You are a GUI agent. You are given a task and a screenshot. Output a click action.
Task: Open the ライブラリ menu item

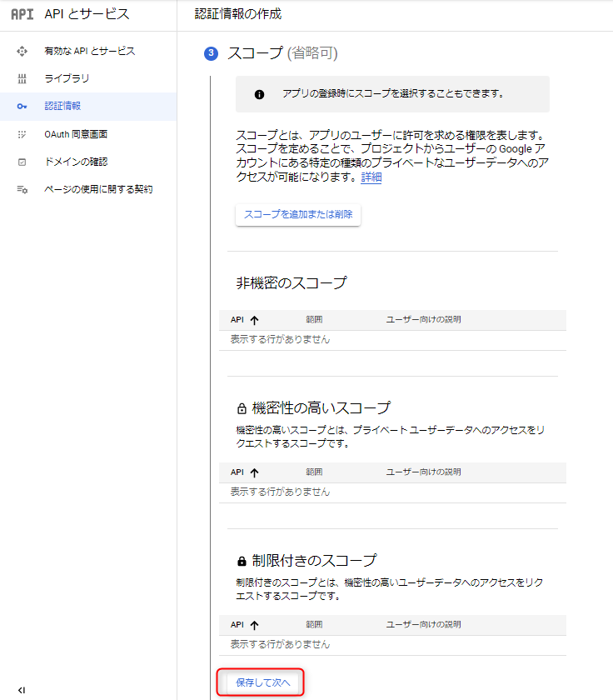pyautogui.click(x=67, y=79)
